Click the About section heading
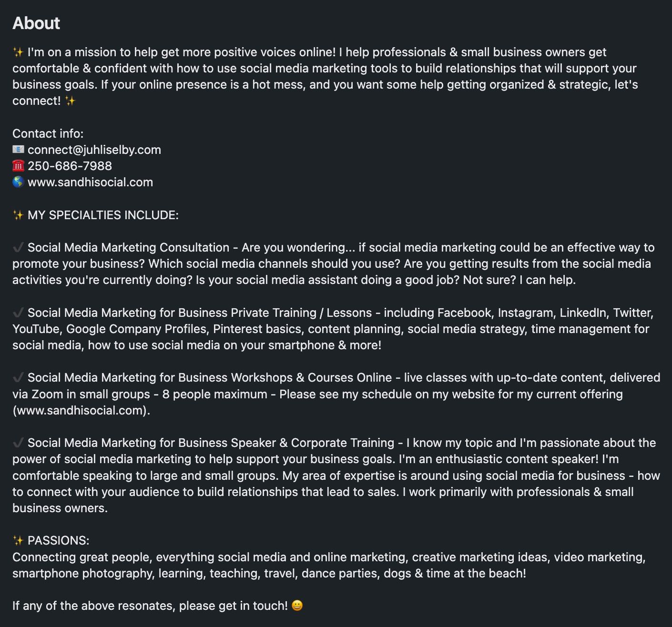Image resolution: width=672 pixels, height=627 pixels. point(36,23)
